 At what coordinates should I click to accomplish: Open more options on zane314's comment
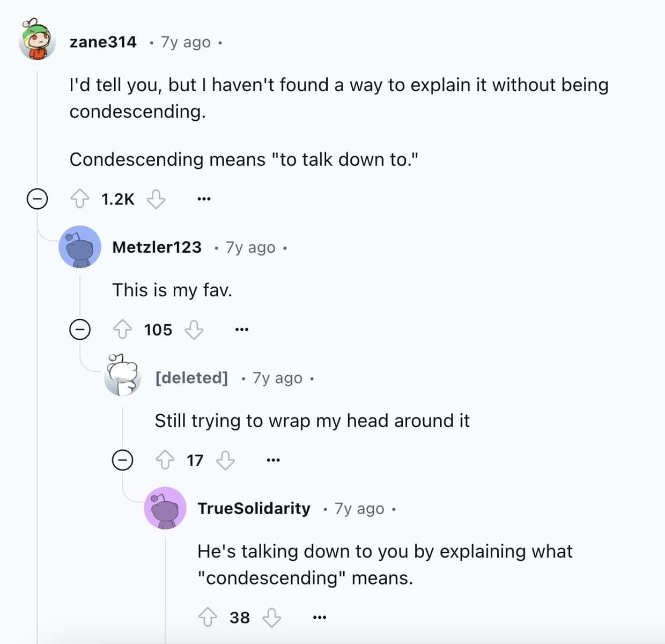click(x=204, y=199)
